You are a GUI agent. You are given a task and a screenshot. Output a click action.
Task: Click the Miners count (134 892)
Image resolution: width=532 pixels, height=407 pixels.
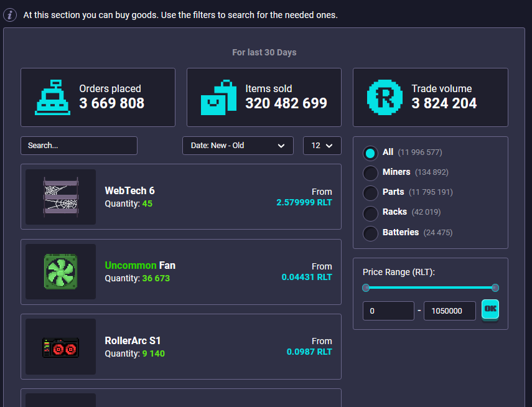(432, 172)
